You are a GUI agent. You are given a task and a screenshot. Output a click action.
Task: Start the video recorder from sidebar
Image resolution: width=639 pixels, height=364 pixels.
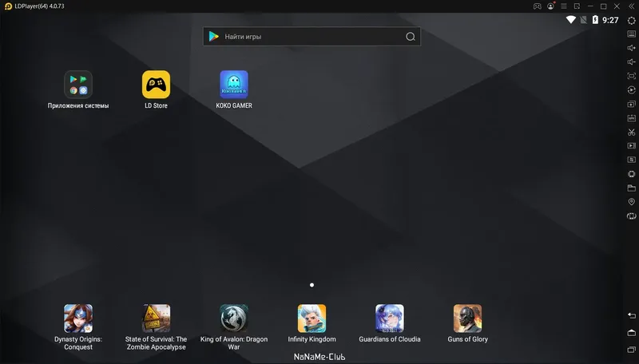pos(631,146)
